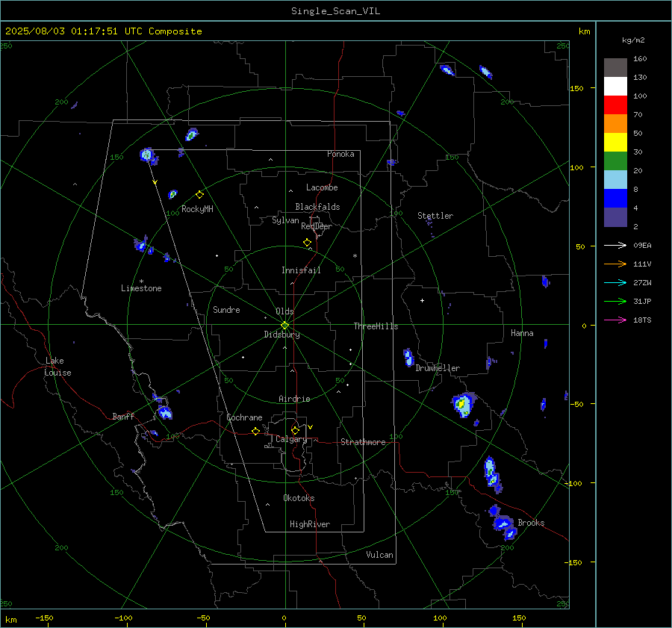Select the yellow 30-50 legend color block

click(x=615, y=143)
